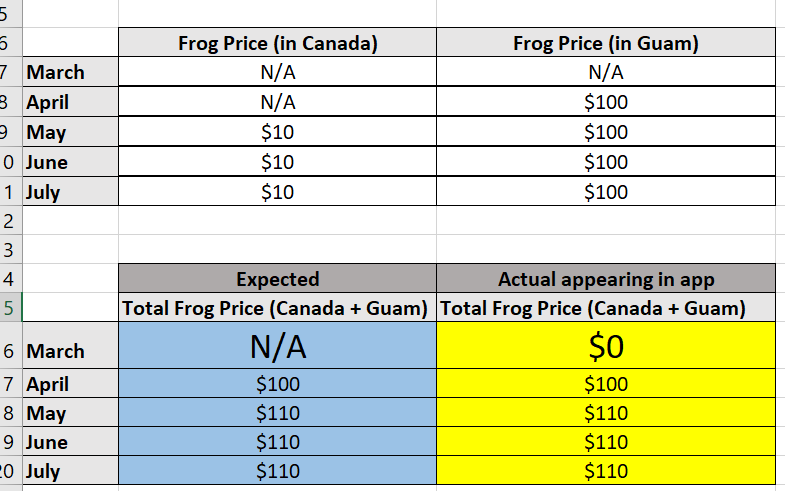785x491 pixels.
Task: Click the Canada frog price cell for June
Action: tap(277, 162)
